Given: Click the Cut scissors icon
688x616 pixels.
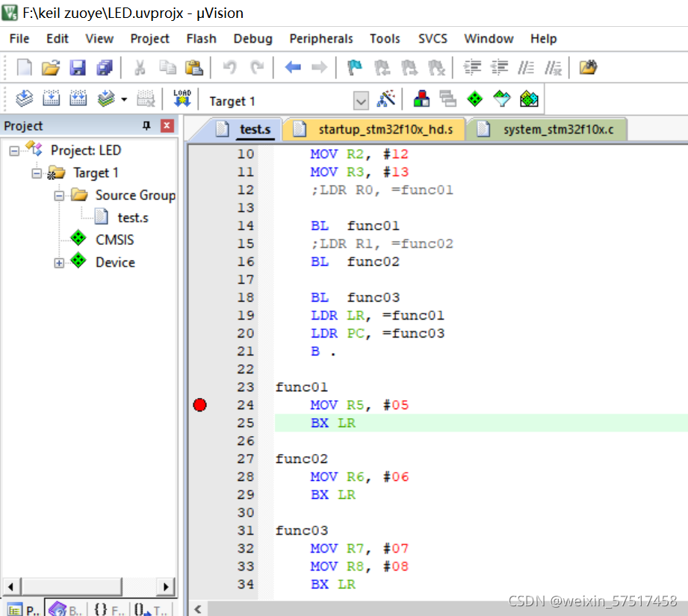Looking at the screenshot, I should [x=140, y=67].
